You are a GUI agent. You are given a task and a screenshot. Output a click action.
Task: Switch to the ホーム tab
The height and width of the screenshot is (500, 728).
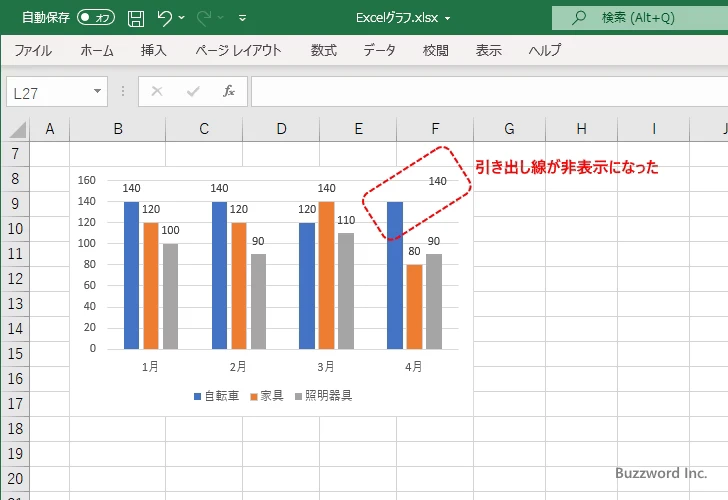(x=97, y=50)
